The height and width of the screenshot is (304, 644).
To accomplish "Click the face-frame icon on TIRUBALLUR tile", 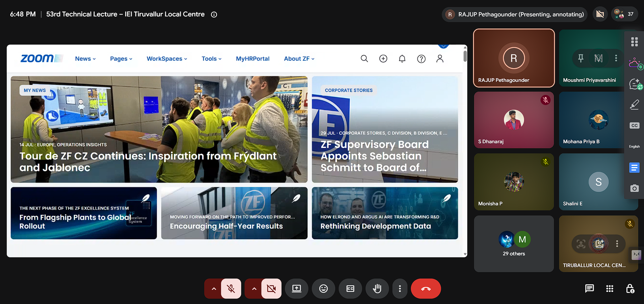I will pyautogui.click(x=581, y=244).
